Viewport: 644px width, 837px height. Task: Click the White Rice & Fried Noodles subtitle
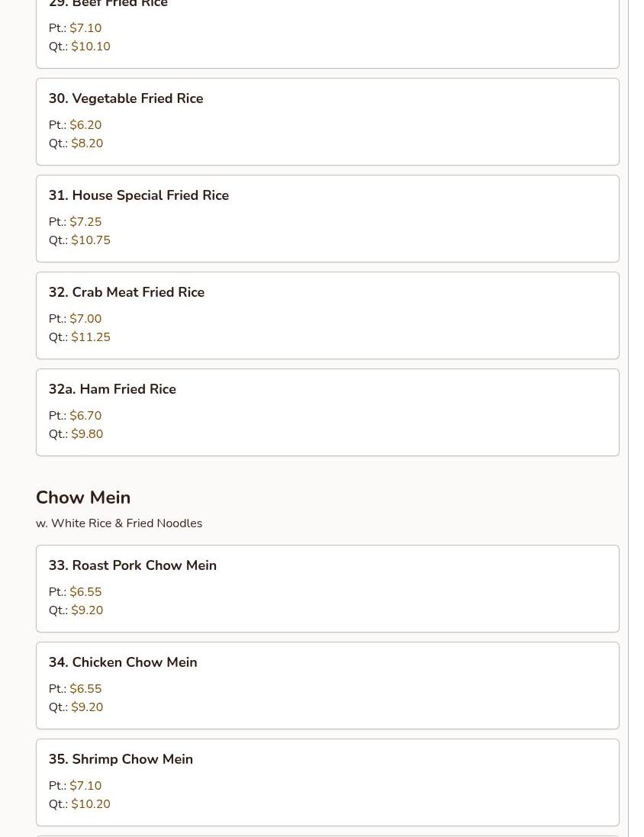coord(119,523)
